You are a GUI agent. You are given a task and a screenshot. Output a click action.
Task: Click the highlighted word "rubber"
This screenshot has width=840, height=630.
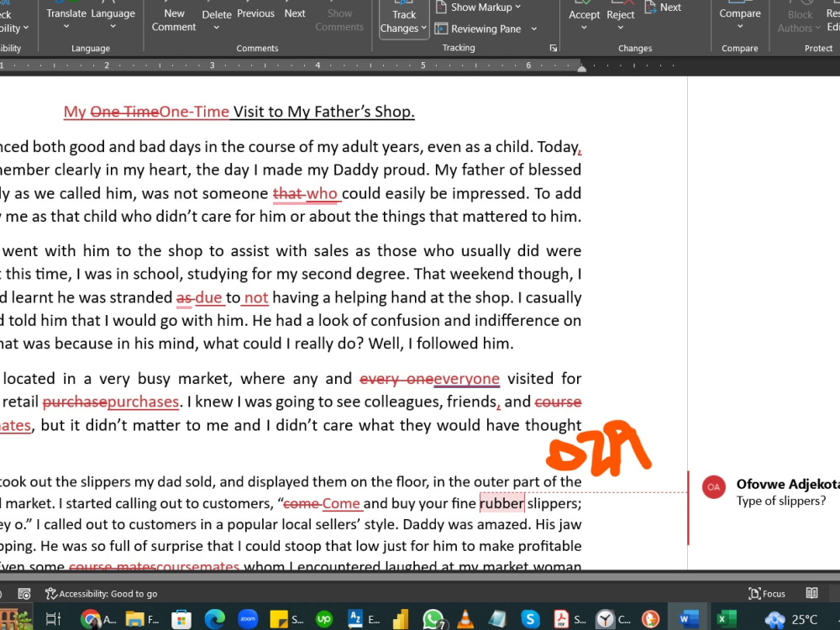[502, 503]
